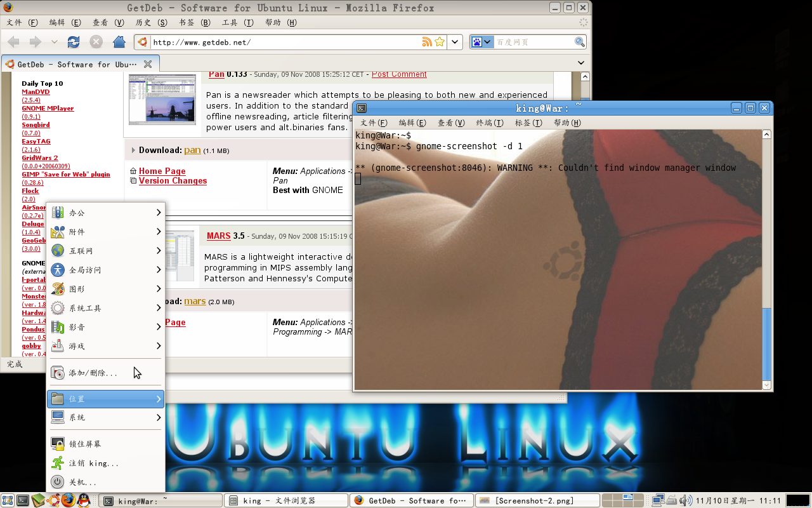
Task: Open the 全局访问 accessibility menu category
Action: coord(107,270)
